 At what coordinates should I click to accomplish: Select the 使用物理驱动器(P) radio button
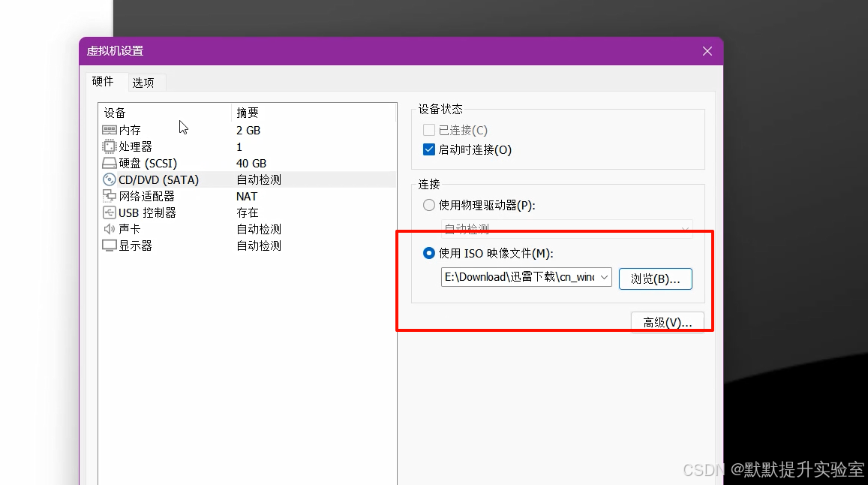coord(428,204)
